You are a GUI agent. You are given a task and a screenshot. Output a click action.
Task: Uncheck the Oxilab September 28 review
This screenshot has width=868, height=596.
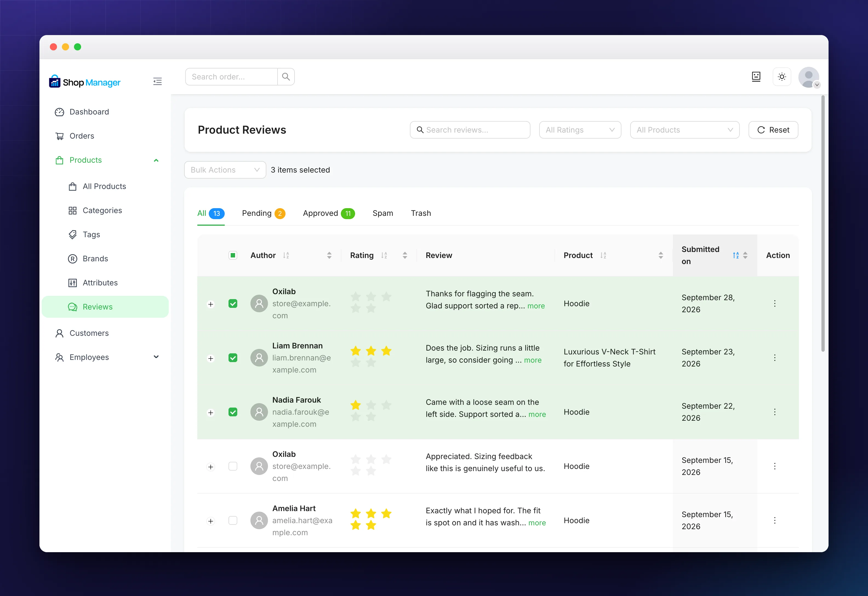click(233, 303)
